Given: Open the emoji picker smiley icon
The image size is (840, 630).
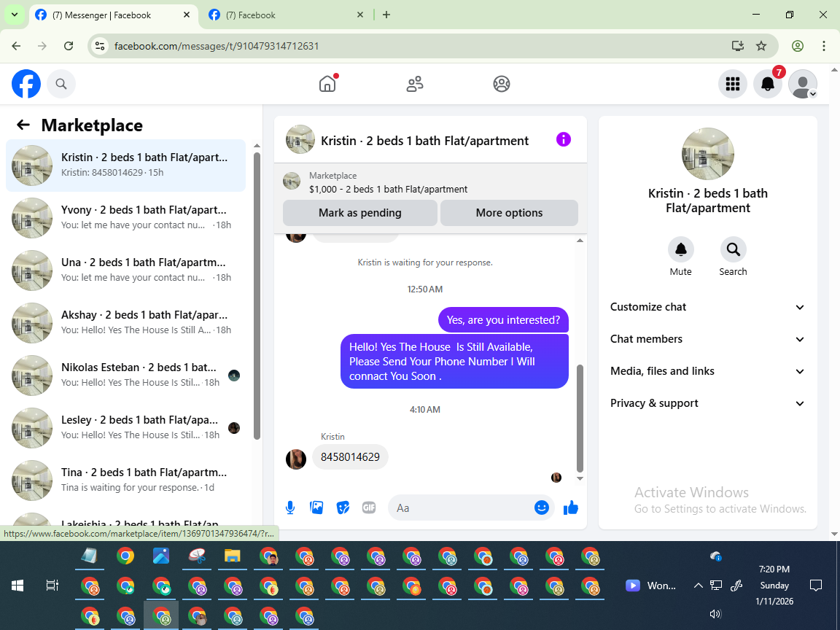Looking at the screenshot, I should [542, 507].
